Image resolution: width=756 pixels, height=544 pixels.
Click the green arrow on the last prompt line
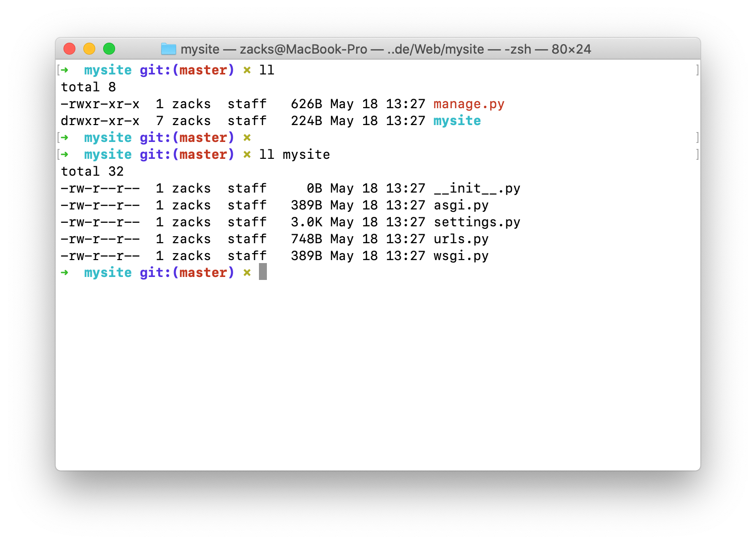[x=64, y=272]
